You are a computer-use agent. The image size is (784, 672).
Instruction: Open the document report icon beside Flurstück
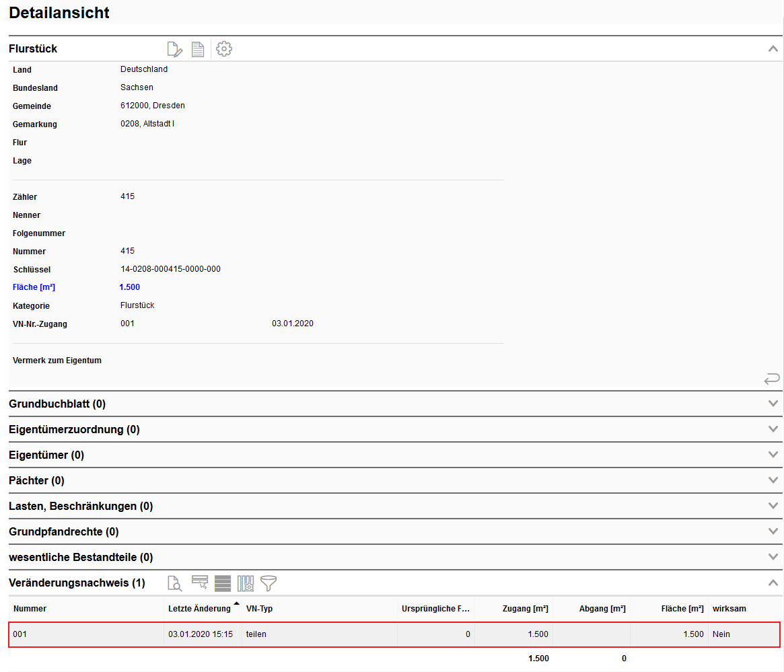click(x=198, y=49)
